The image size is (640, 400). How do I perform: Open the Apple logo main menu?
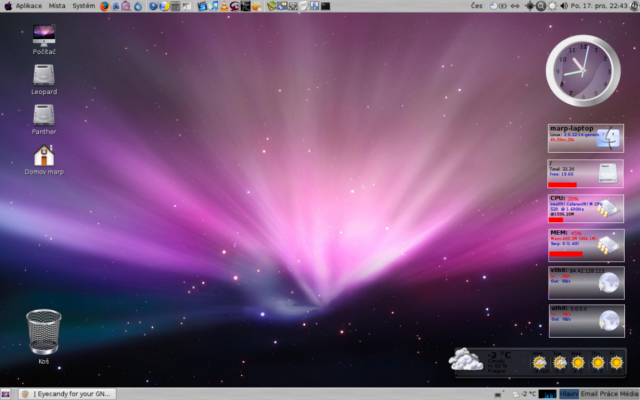pos(7,6)
